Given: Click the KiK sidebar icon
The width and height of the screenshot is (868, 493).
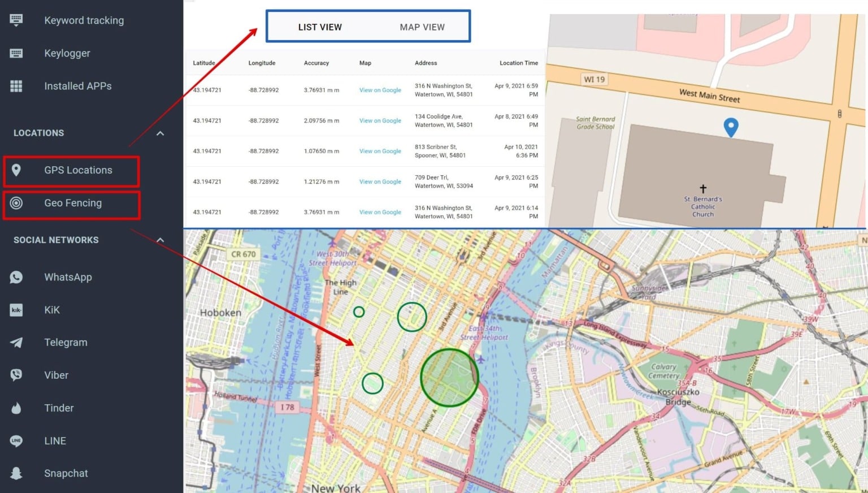Looking at the screenshot, I should tap(16, 309).
